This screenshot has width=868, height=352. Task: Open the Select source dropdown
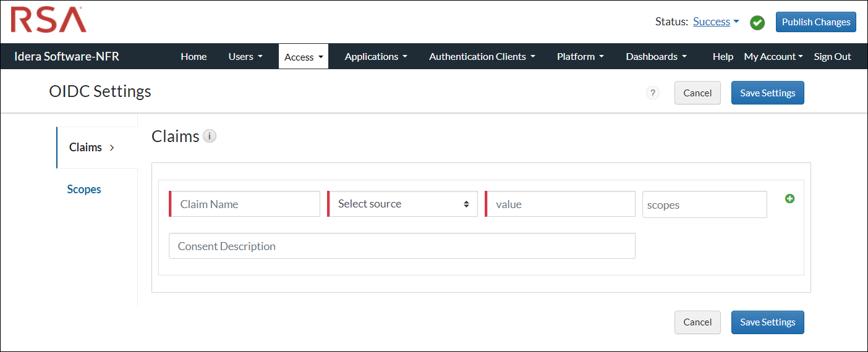[x=402, y=204]
